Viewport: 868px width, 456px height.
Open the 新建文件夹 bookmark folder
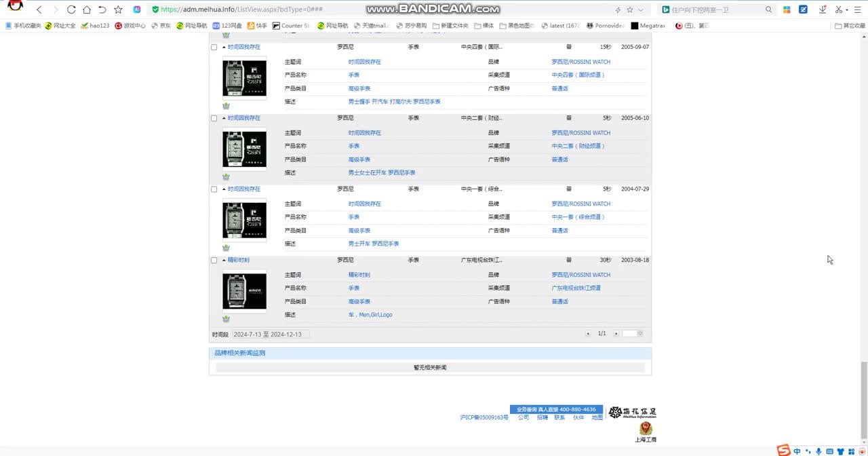point(450,26)
